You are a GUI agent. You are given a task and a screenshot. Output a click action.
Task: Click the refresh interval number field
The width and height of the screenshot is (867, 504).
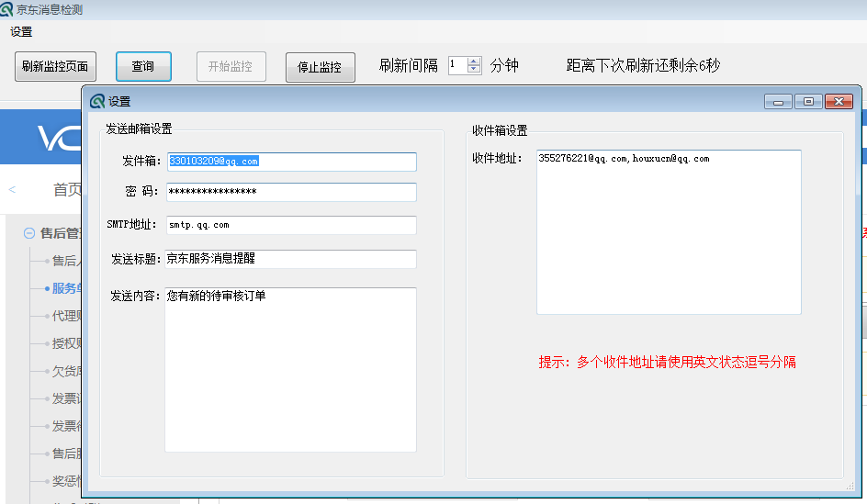point(457,65)
